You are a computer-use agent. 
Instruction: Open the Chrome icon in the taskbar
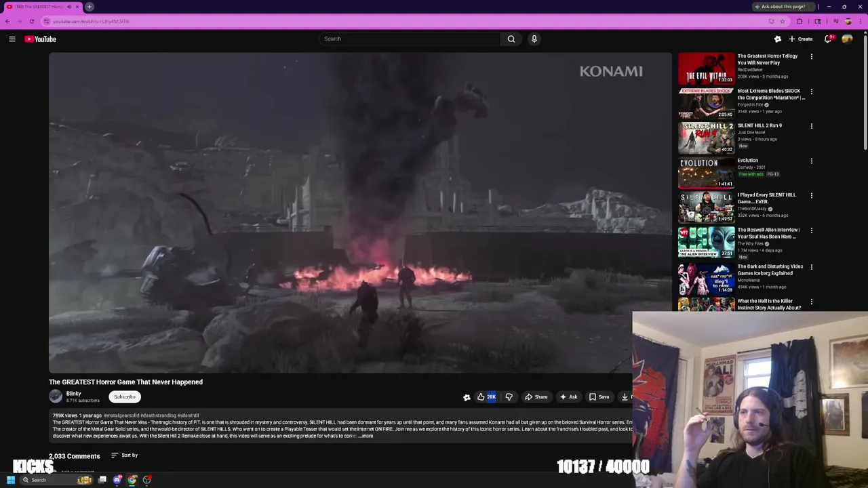[132, 480]
